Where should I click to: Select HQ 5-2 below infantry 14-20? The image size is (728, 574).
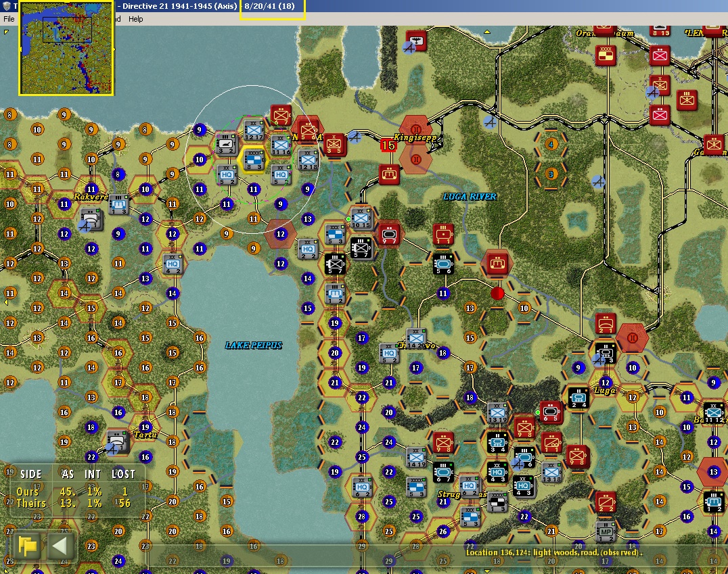(389, 354)
